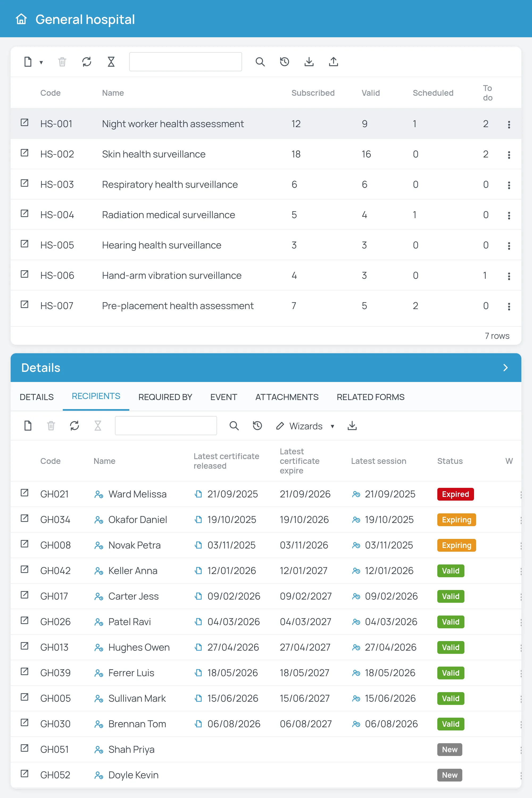The height and width of the screenshot is (798, 532).
Task: Switch to the REQUIRED BY tab
Action: [165, 397]
